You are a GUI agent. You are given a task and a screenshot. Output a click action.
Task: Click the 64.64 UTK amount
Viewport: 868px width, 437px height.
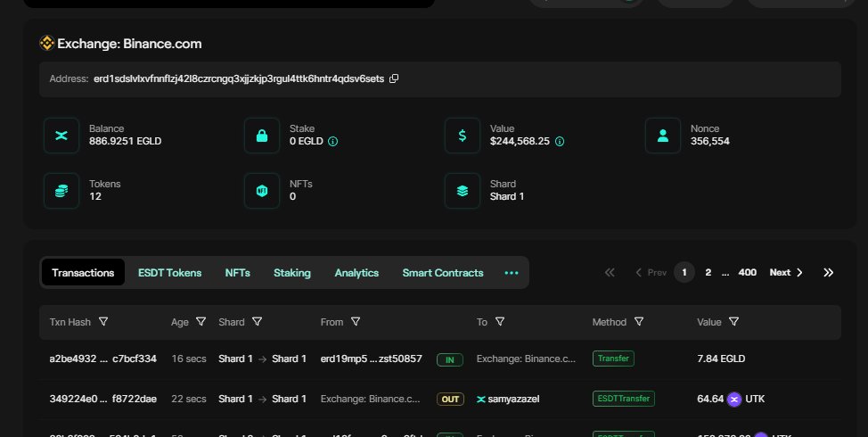click(710, 399)
